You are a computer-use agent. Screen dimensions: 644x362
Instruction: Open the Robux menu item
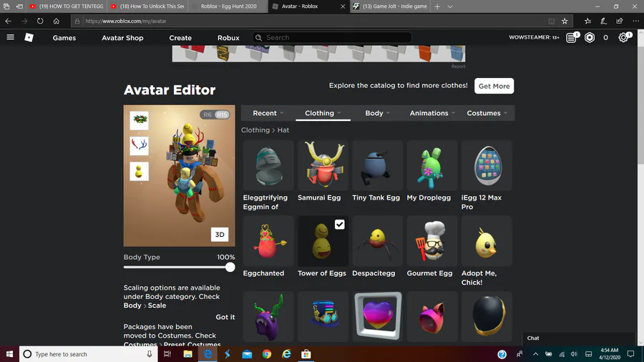coord(228,38)
